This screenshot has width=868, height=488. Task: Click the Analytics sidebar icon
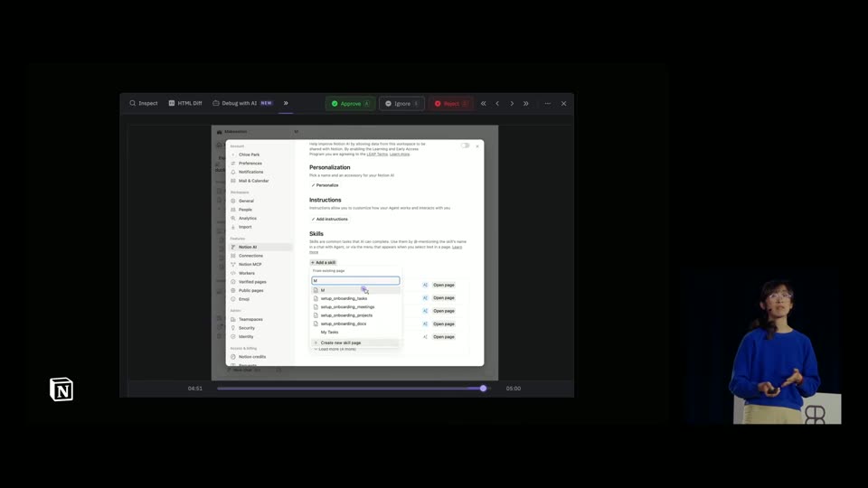(x=233, y=219)
